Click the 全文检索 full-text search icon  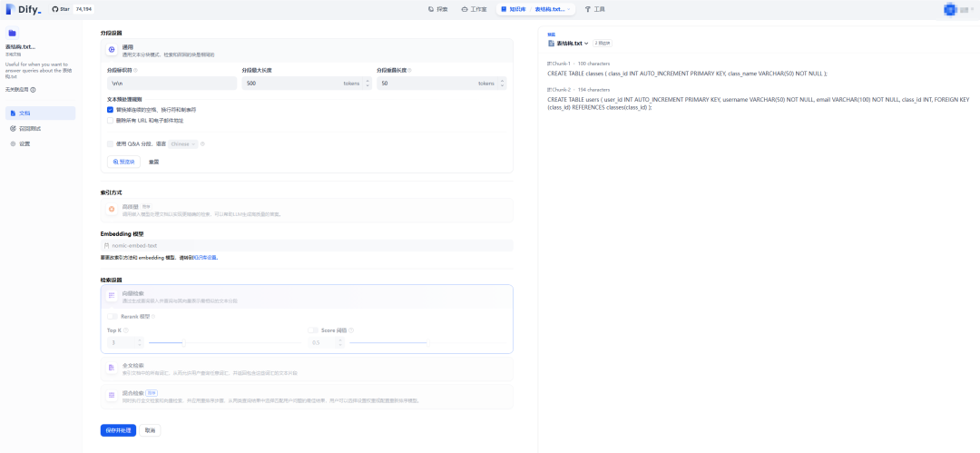pyautogui.click(x=112, y=368)
